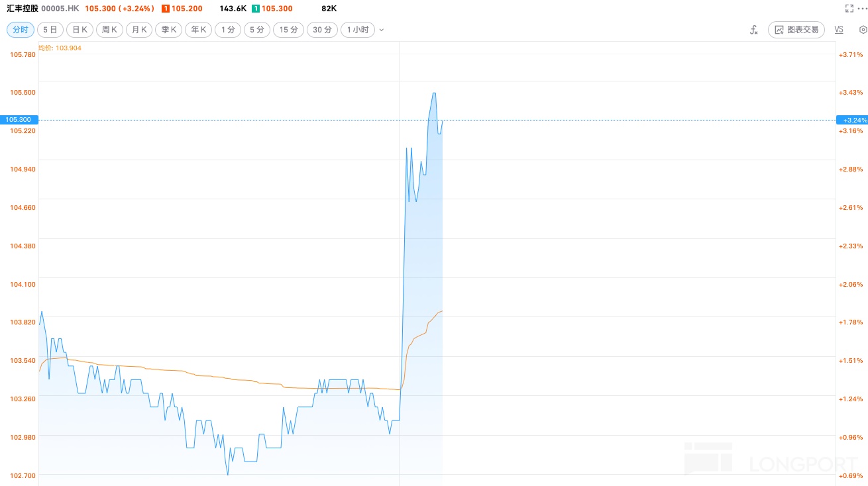This screenshot has width=868, height=486.
Task: Click the VS compare icon
Action: (x=839, y=30)
